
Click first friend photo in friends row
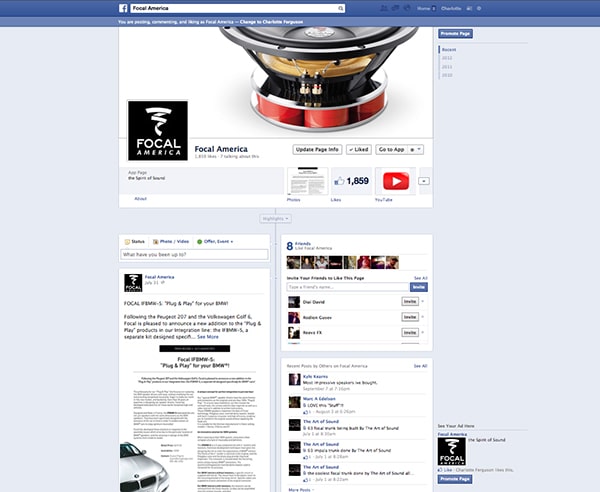(x=293, y=262)
